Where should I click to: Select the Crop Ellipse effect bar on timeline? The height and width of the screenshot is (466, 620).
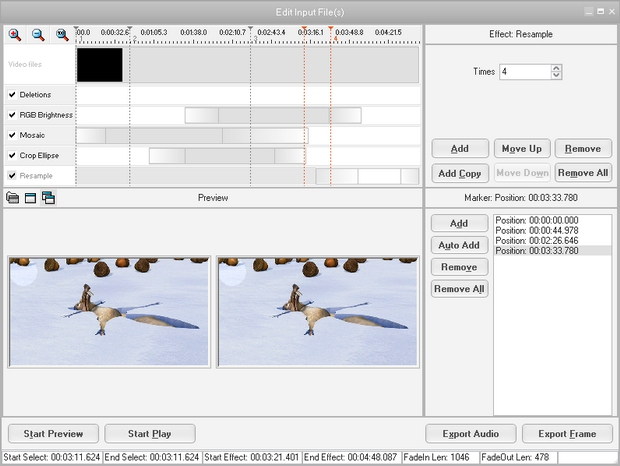click(227, 156)
